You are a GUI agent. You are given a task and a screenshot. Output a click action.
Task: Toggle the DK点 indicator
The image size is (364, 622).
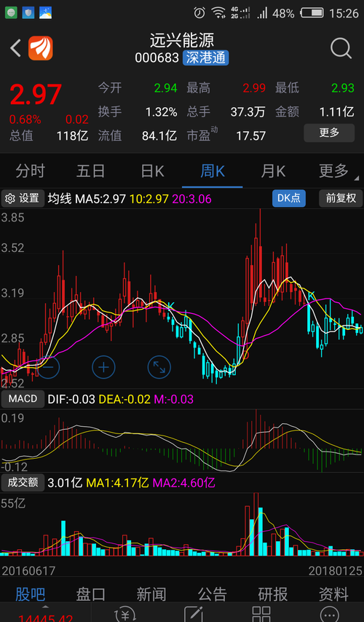(x=289, y=198)
